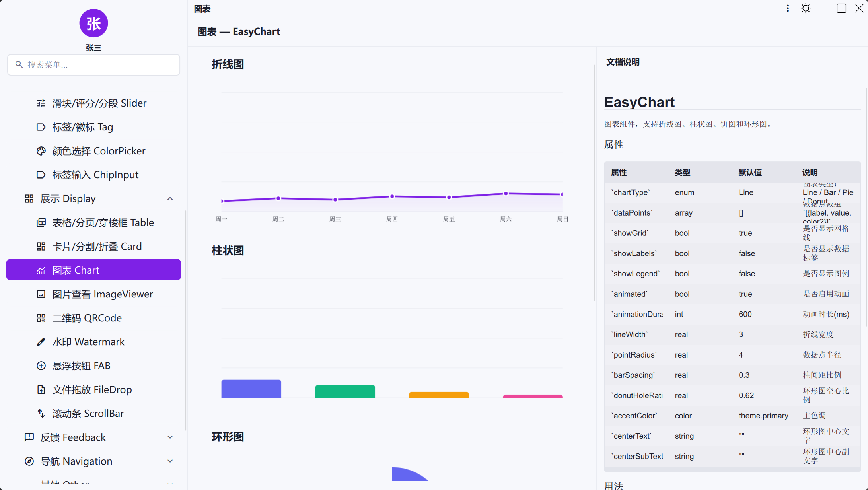This screenshot has height=490, width=868.
Task: Click the 反馈 Feedback chat icon
Action: click(x=29, y=437)
